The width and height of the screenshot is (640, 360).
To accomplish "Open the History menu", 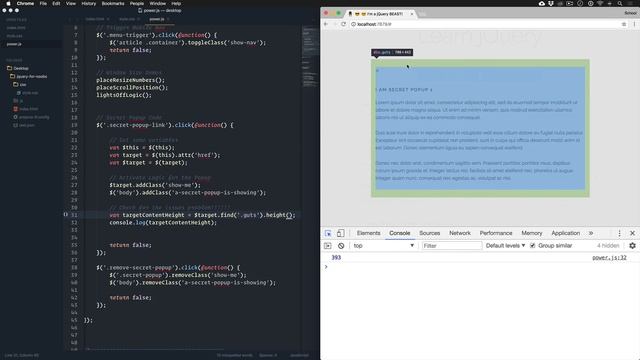I will click(x=89, y=3).
